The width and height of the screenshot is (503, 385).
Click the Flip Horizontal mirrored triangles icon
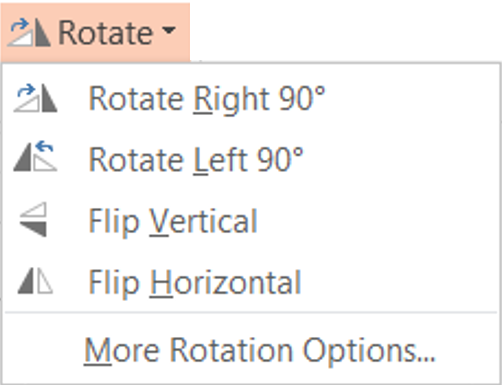(x=35, y=281)
